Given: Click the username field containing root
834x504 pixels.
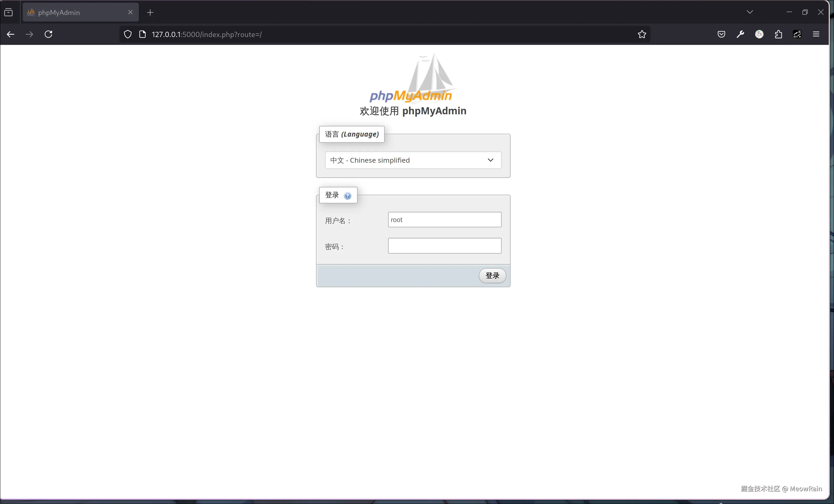Looking at the screenshot, I should tap(444, 220).
